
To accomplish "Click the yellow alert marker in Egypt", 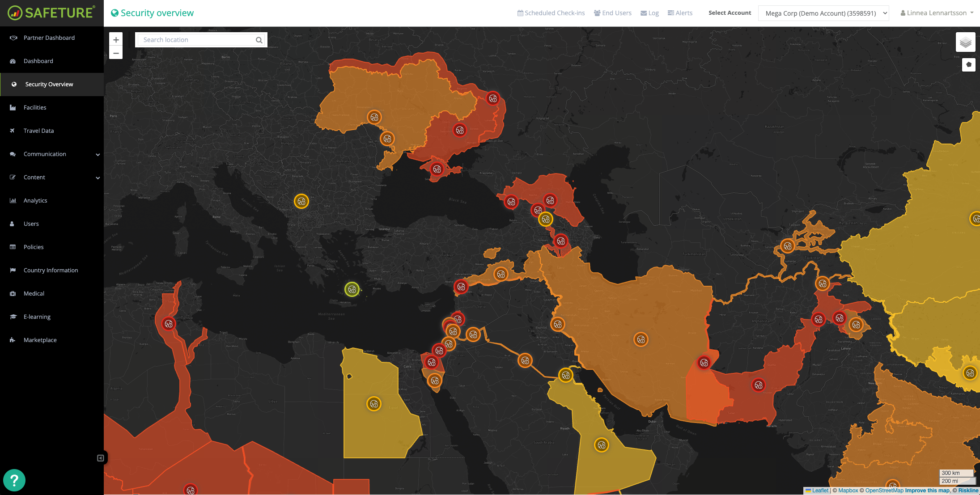I will tap(374, 404).
